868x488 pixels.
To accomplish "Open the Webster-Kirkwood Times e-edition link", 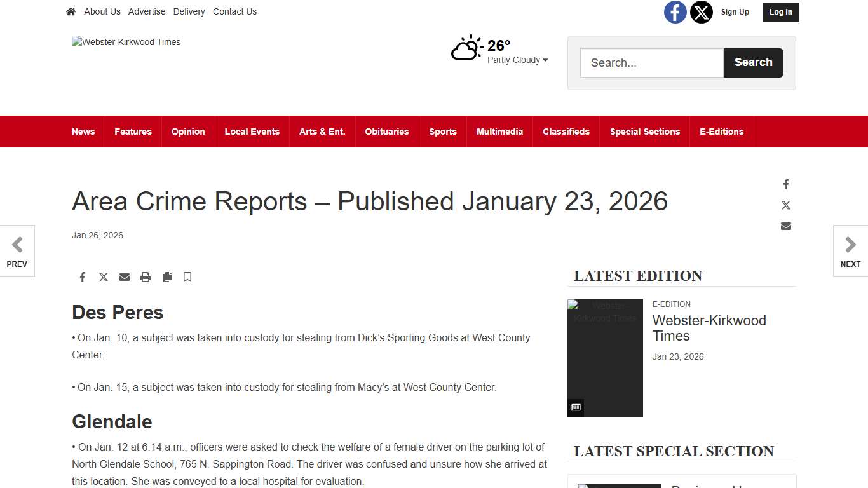I will [x=709, y=328].
